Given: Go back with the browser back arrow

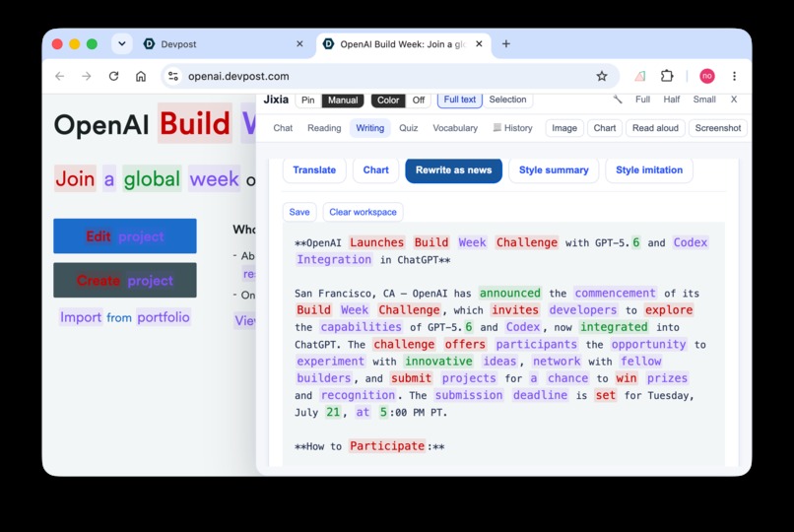Looking at the screenshot, I should [60, 76].
